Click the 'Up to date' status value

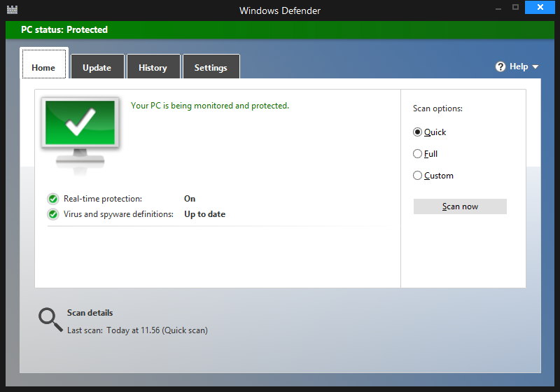click(204, 214)
